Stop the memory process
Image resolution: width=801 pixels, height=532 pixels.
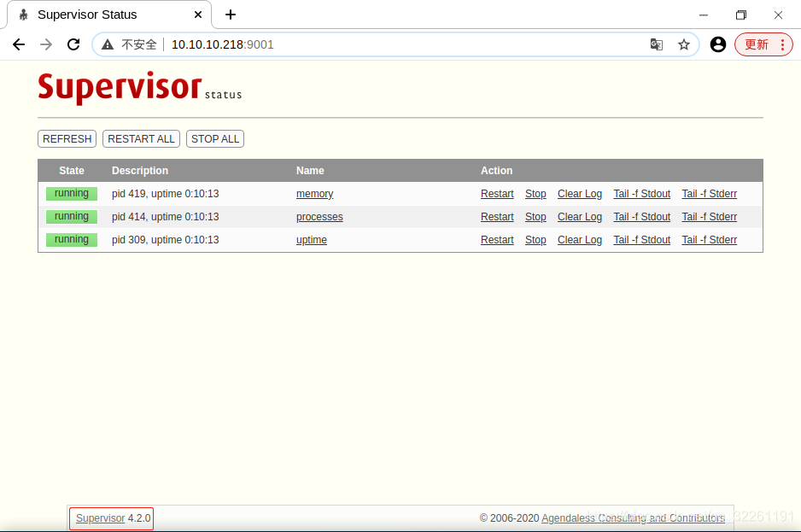pyautogui.click(x=535, y=194)
